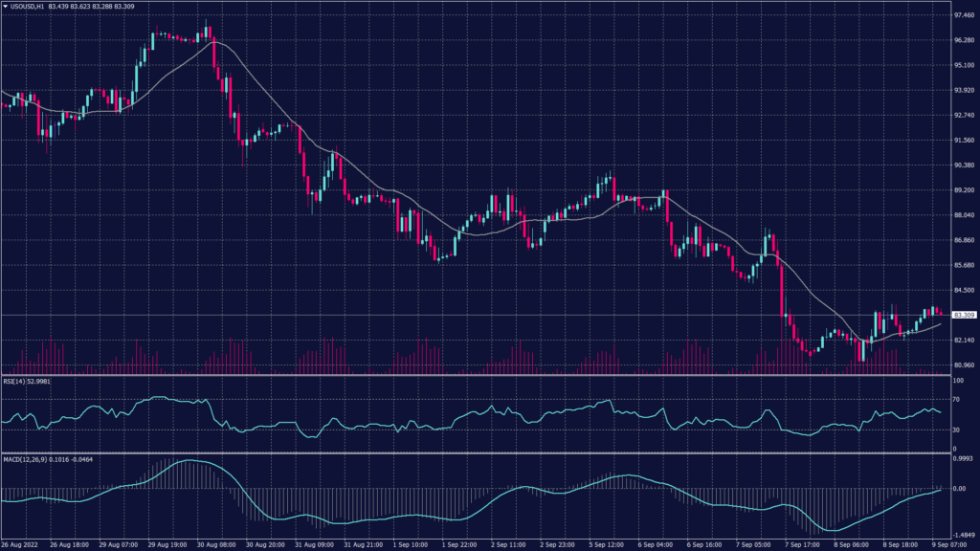Click the MACD 0.9993 scale label

tap(960, 458)
